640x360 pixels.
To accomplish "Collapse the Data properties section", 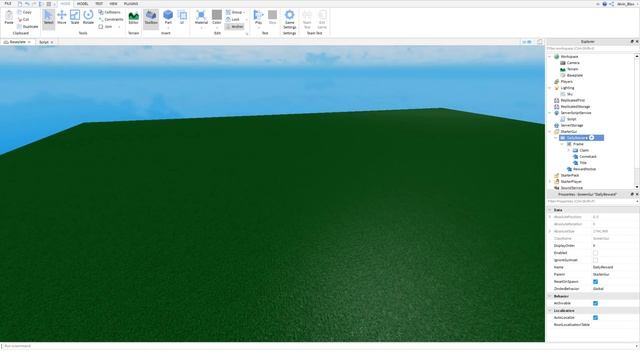I will click(x=550, y=210).
